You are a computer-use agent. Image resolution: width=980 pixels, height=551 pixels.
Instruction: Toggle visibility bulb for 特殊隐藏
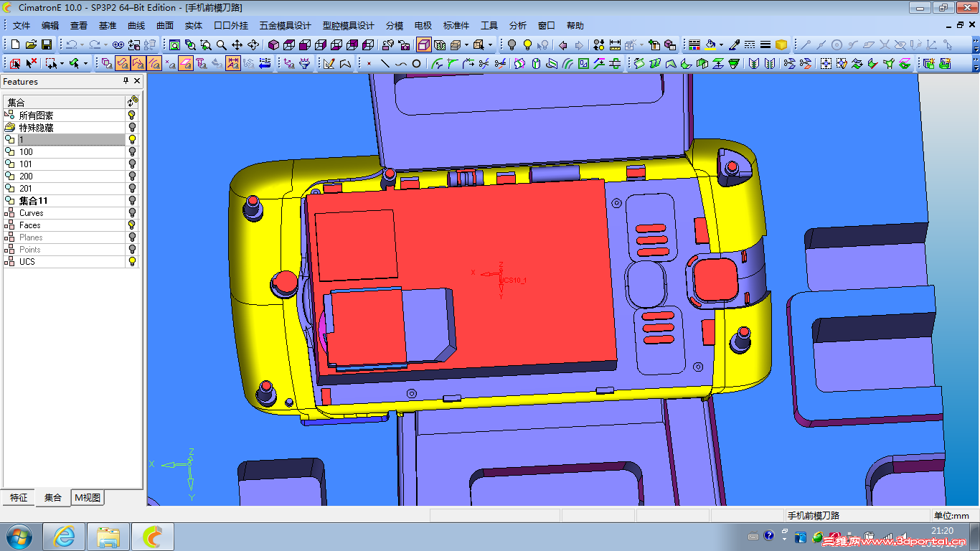click(x=132, y=127)
